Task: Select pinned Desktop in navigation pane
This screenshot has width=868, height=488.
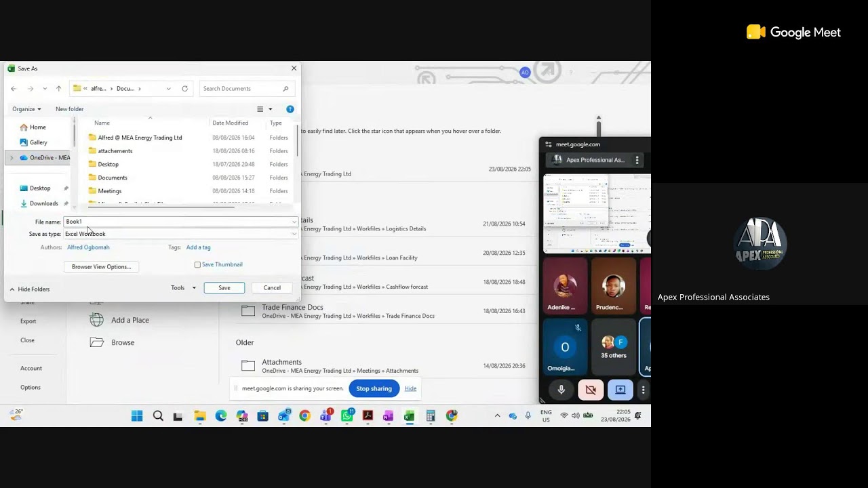Action: (x=40, y=188)
